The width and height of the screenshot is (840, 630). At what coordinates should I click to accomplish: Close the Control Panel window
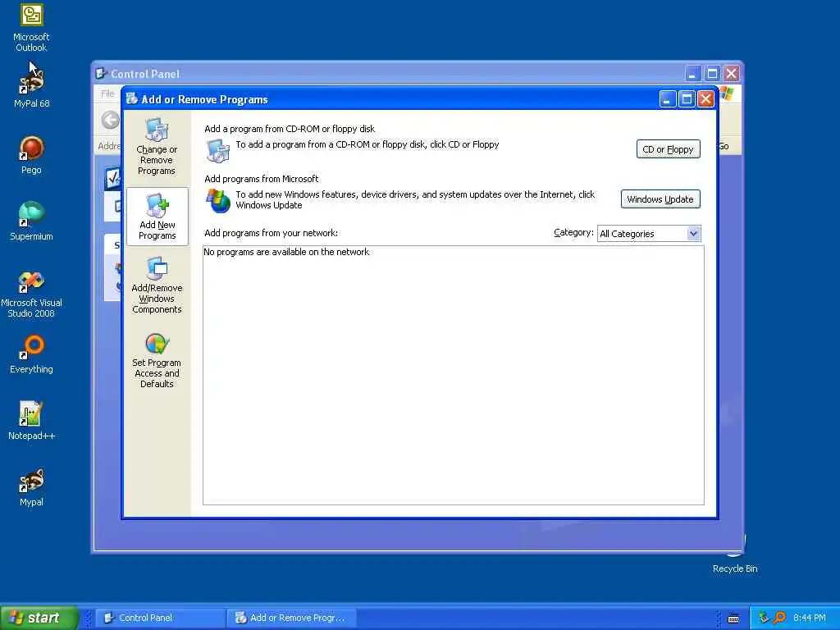pyautogui.click(x=731, y=73)
